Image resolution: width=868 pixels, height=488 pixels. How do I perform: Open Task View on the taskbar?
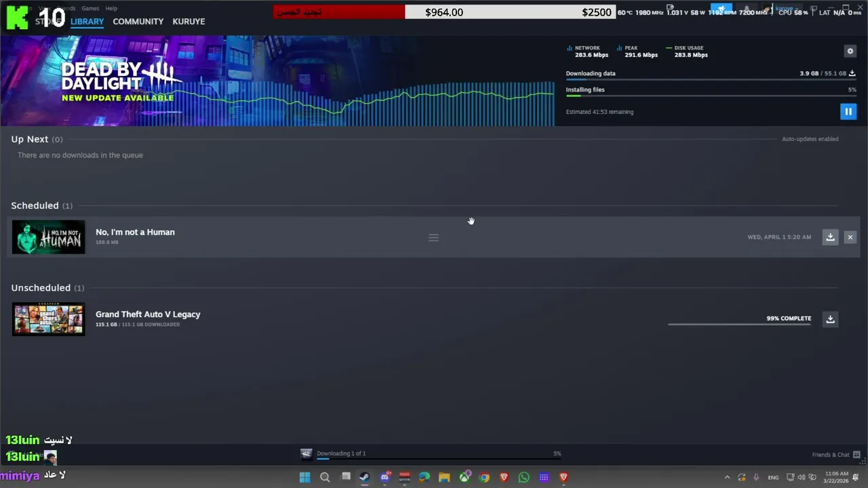tap(345, 477)
